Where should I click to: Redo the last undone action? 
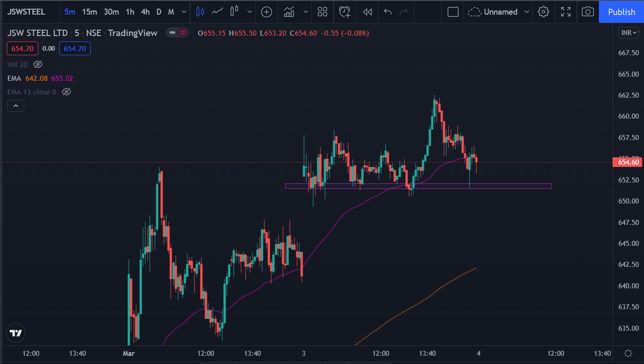point(403,12)
